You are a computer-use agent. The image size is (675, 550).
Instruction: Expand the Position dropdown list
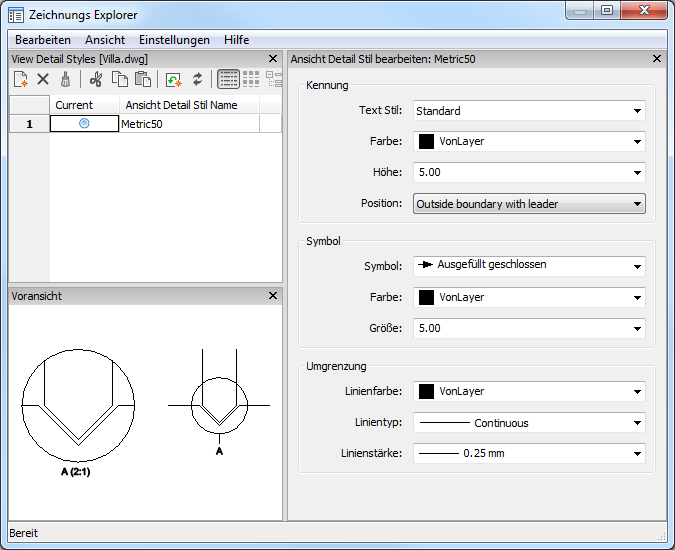pyautogui.click(x=529, y=204)
